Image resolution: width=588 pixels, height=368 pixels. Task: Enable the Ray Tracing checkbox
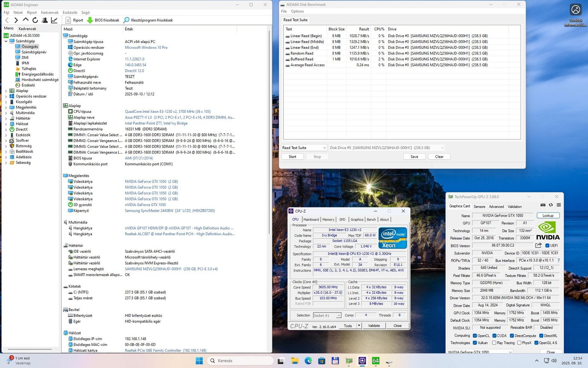pos(494,343)
